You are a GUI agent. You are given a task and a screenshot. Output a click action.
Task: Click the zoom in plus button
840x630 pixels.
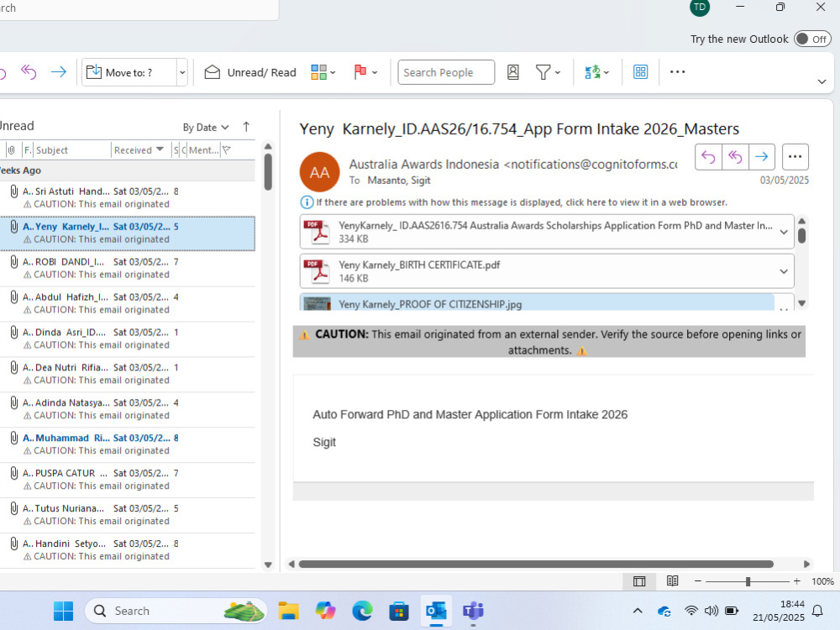(x=796, y=581)
